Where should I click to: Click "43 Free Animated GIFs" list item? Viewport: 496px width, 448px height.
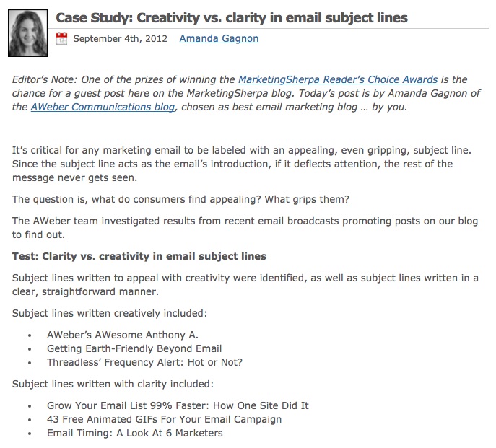click(164, 419)
